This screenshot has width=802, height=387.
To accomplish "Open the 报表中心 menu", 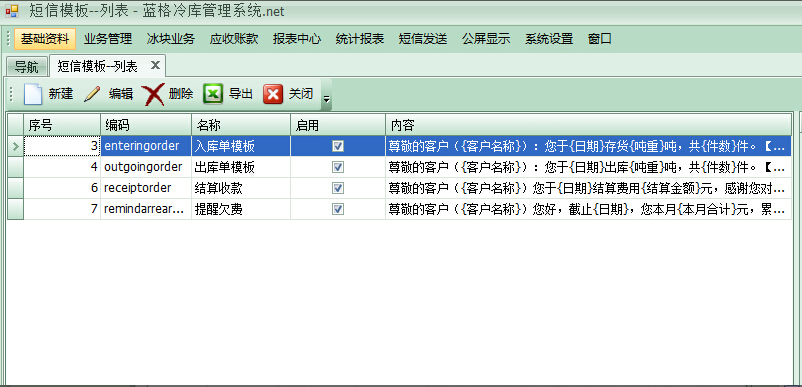I will (x=297, y=39).
